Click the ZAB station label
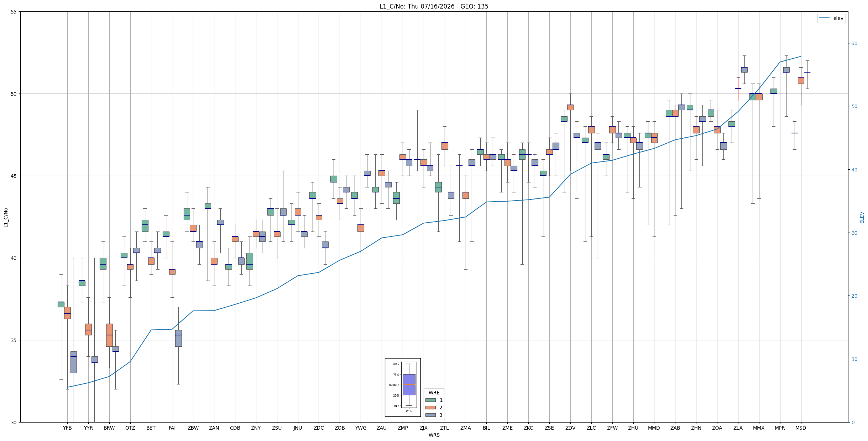Screen dimensions: 868x441 675,428
